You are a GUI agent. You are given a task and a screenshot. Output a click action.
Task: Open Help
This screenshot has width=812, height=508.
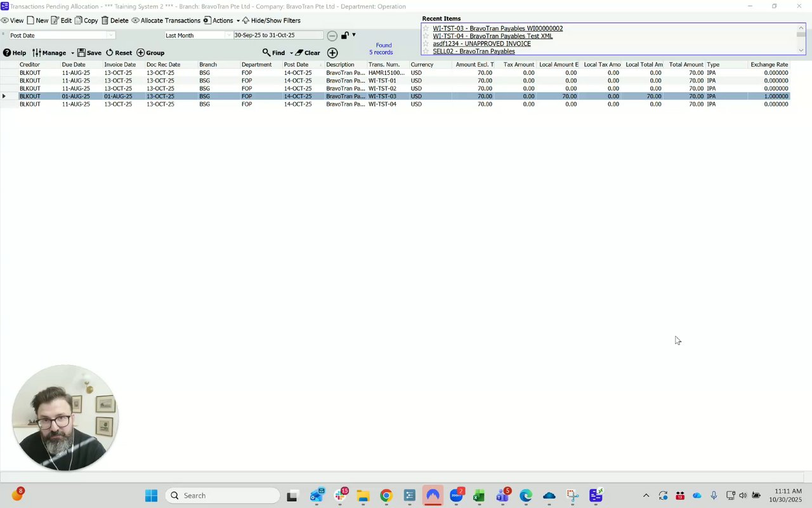[x=15, y=53]
